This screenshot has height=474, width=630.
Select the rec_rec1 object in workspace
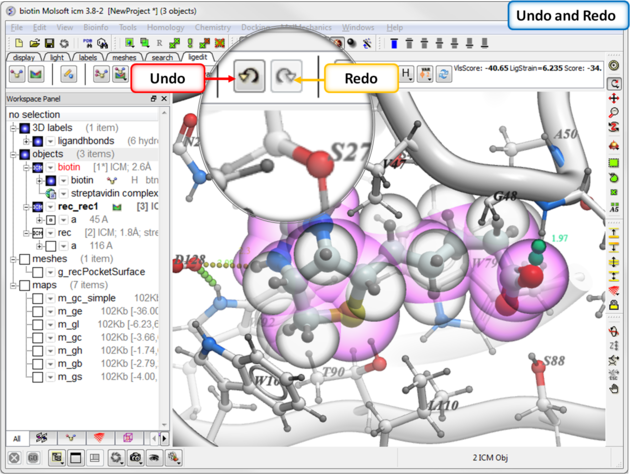(76, 206)
